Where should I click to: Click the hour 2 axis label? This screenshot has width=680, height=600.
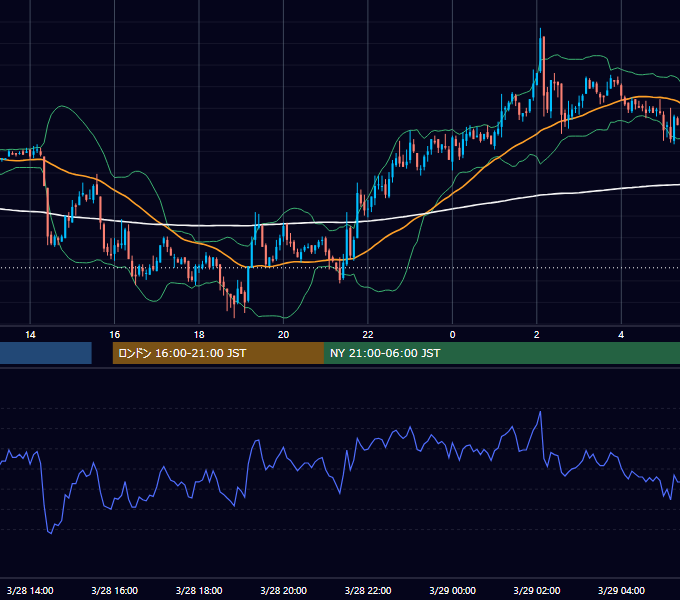tap(537, 335)
